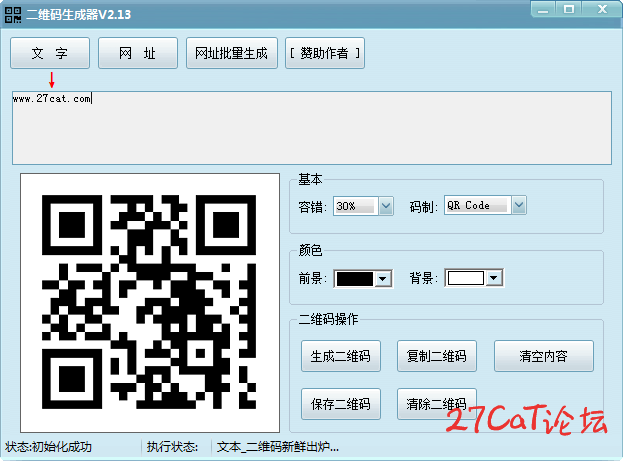623x461 pixels.
Task: Click status message 文本_二维码新鲜出炉
Action: (x=277, y=447)
